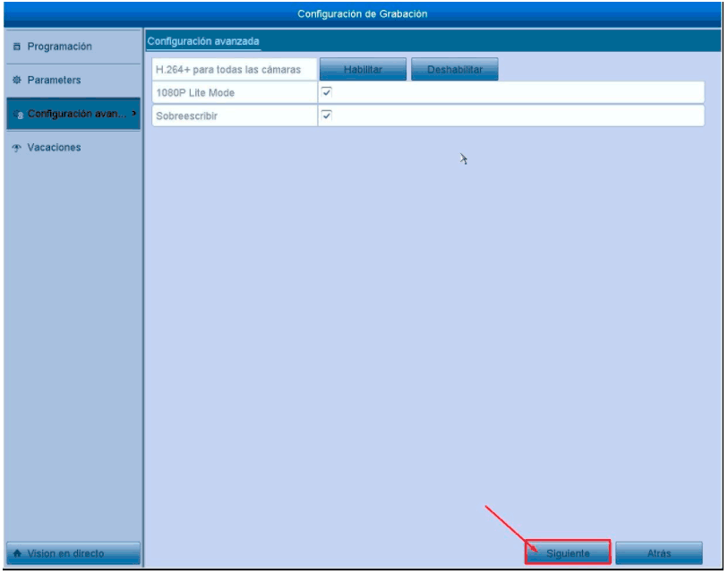Click the umbrella icon beside Vacaciones

(x=17, y=148)
